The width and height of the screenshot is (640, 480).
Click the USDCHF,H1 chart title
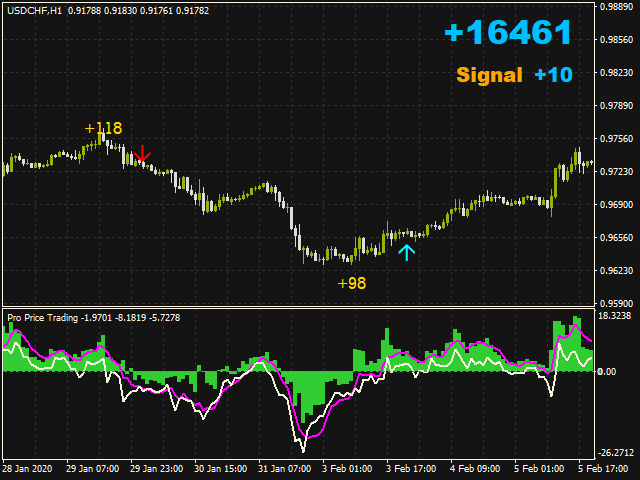pos(35,11)
